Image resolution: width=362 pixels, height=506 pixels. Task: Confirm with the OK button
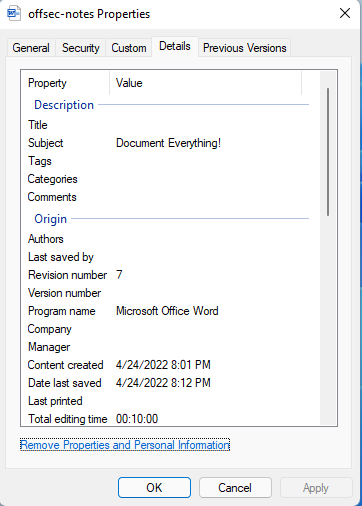click(154, 488)
